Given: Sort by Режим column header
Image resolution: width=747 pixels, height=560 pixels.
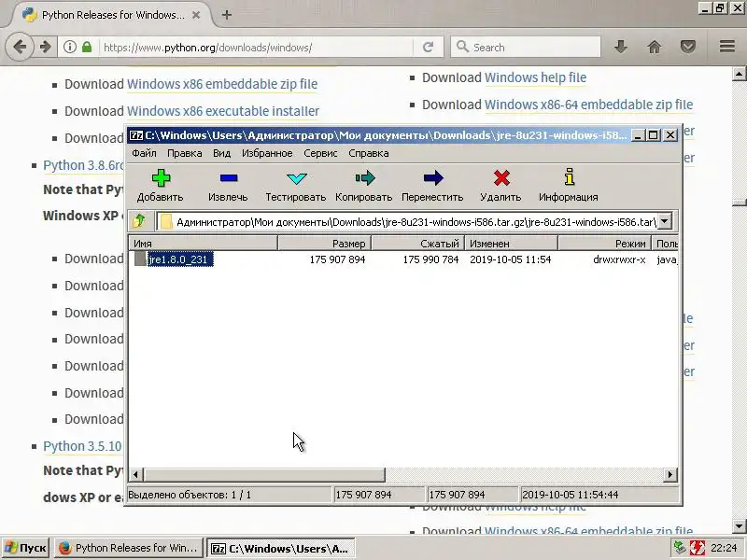Looking at the screenshot, I should pyautogui.click(x=604, y=244).
